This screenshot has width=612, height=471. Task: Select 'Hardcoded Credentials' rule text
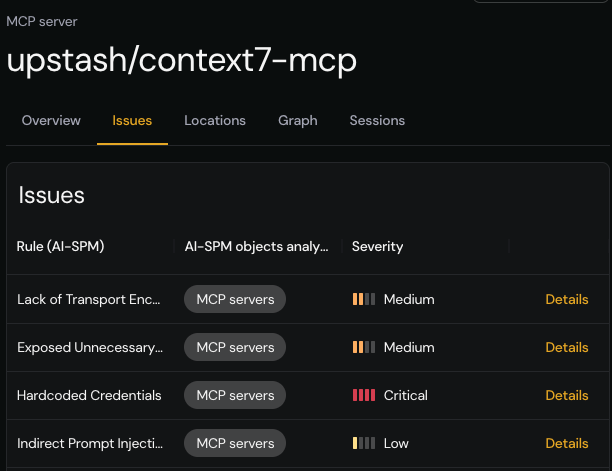point(89,395)
